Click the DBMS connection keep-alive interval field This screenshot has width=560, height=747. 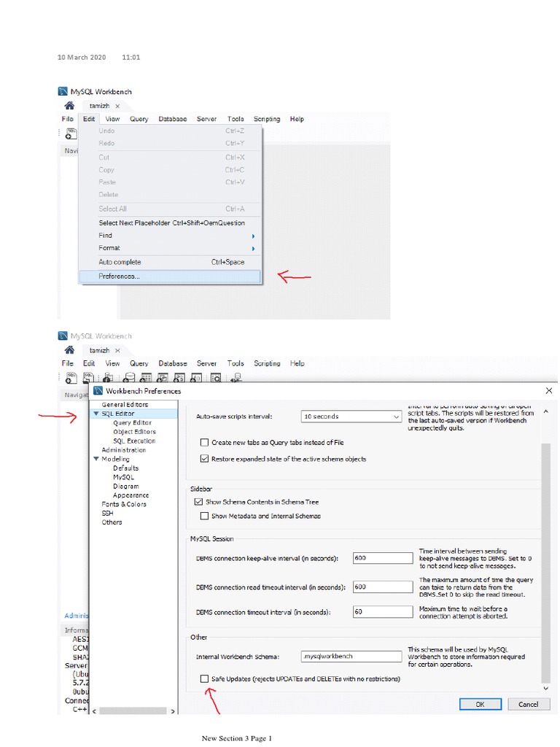point(383,558)
